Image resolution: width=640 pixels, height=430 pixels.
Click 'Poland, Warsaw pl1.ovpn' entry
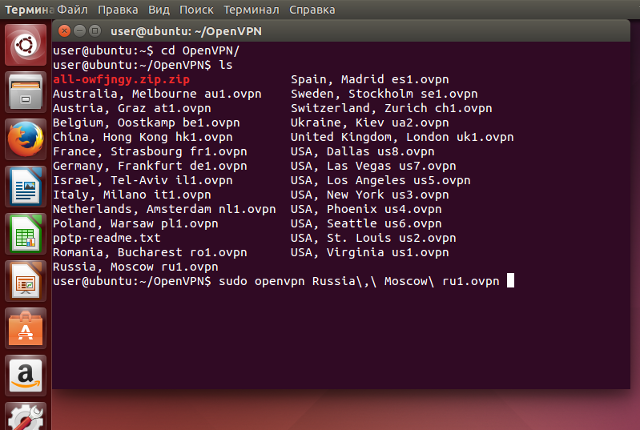click(136, 224)
